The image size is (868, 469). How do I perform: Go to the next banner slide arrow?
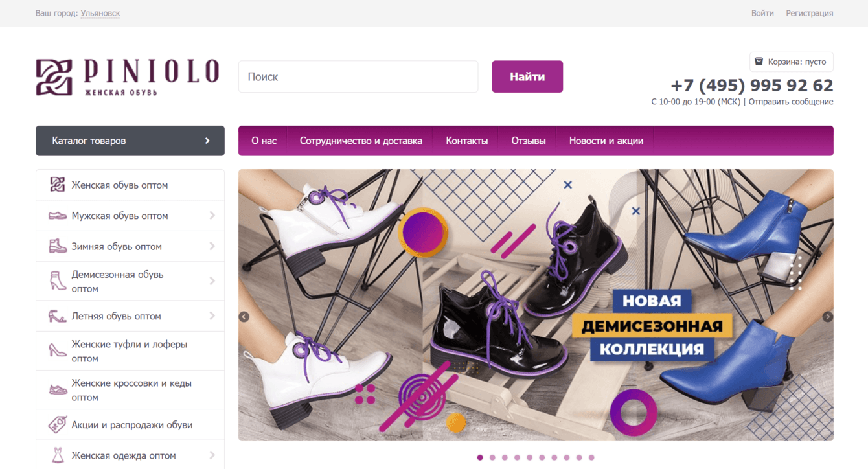827,317
